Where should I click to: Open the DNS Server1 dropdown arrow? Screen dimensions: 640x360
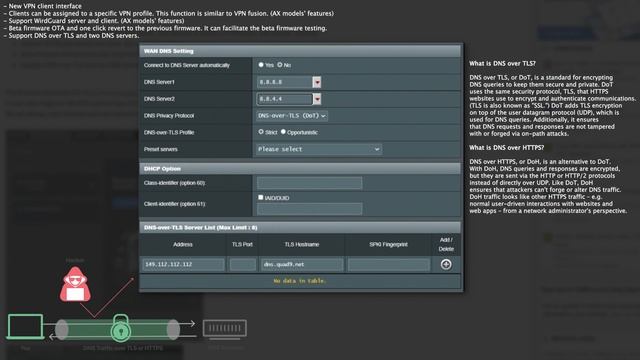tap(317, 82)
